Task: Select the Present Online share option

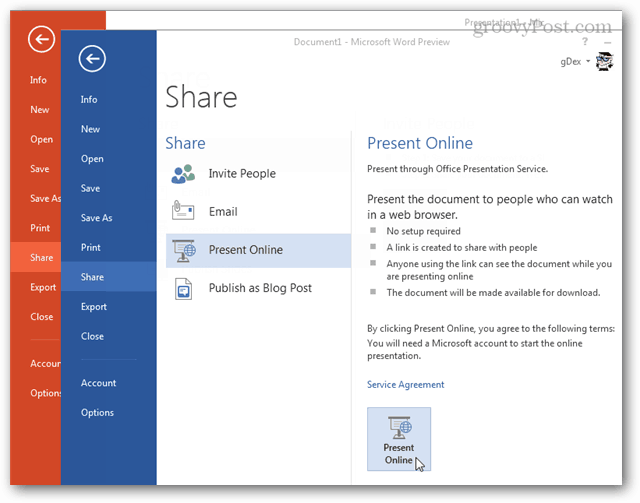Action: (258, 250)
